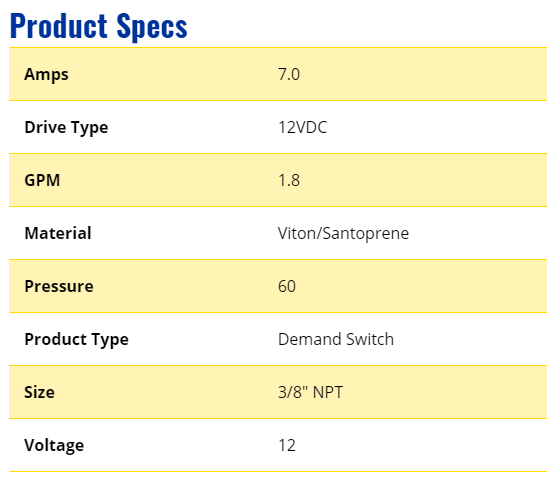This screenshot has width=553, height=480.
Task: Click the 3/8" NPT size value
Action: click(310, 392)
